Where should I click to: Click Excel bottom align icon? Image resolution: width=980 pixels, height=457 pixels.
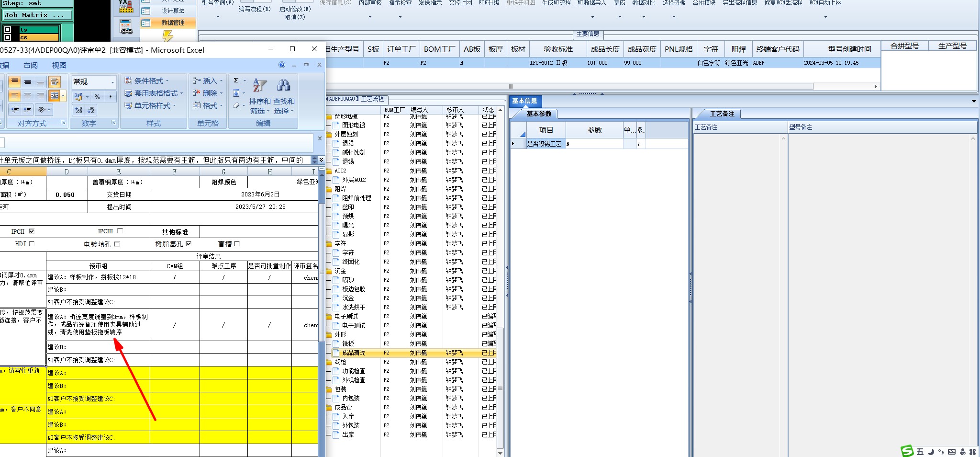click(41, 82)
